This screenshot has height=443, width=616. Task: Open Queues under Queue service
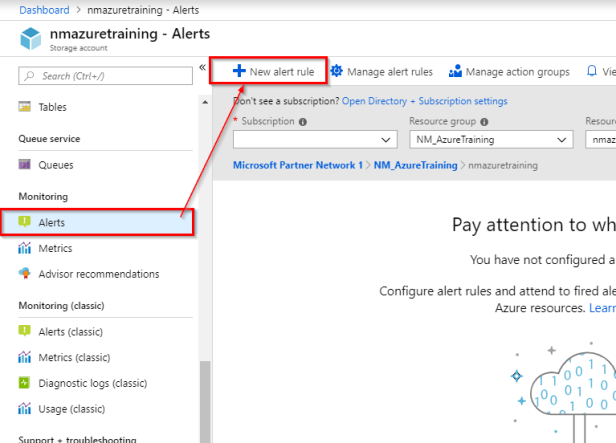tap(55, 165)
